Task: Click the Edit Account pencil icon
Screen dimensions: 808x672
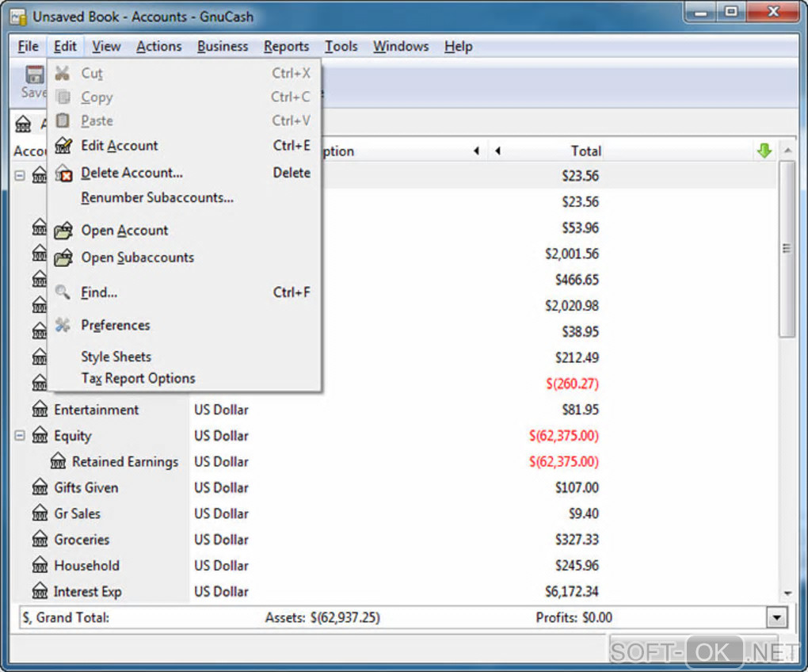Action: 63,145
